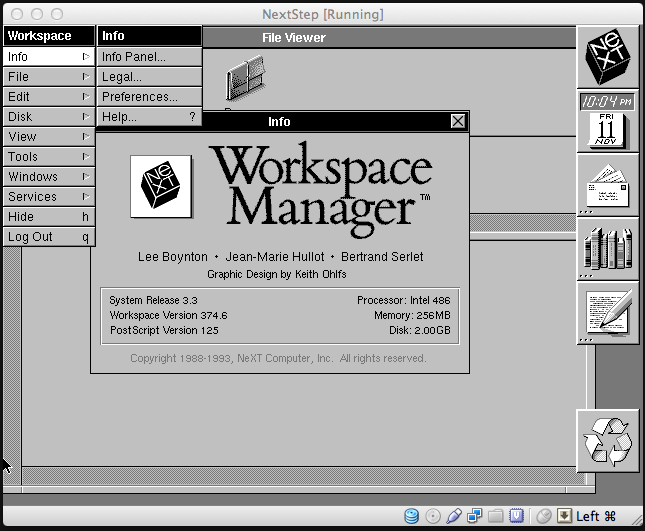The image size is (645, 531).
Task: Click 'Graphic Design by Keith Ohlfs' text
Action: [x=276, y=274]
